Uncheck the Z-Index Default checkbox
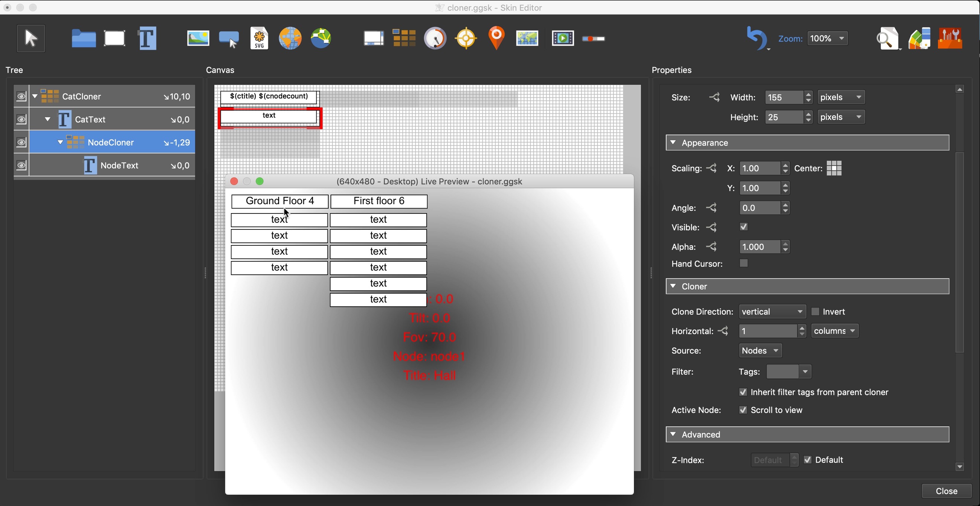This screenshot has height=506, width=980. tap(807, 460)
